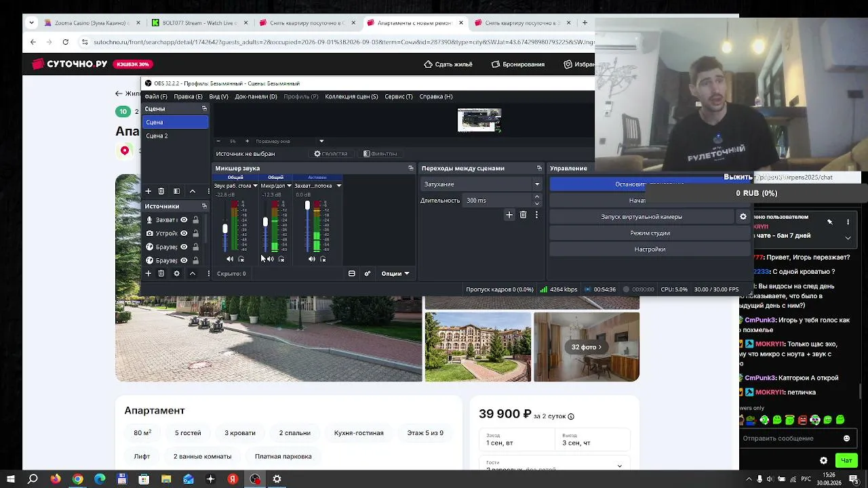868x488 pixels.
Task: Open the 32 фото gallery thumbnail
Action: click(587, 347)
